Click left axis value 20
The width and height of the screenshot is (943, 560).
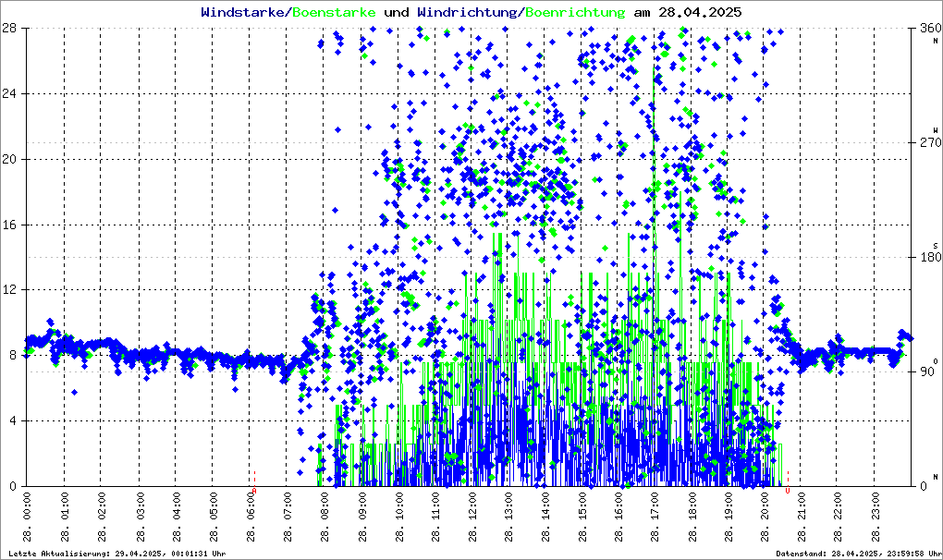tap(8, 159)
